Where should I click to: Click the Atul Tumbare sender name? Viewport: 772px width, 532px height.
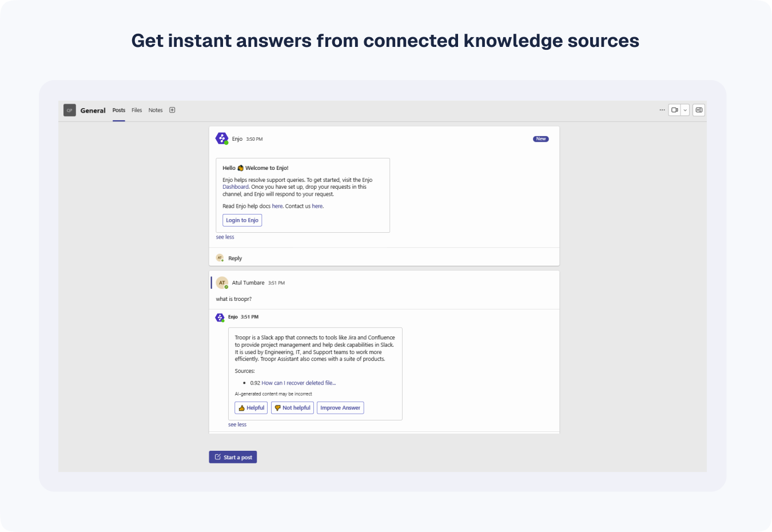[x=248, y=283]
